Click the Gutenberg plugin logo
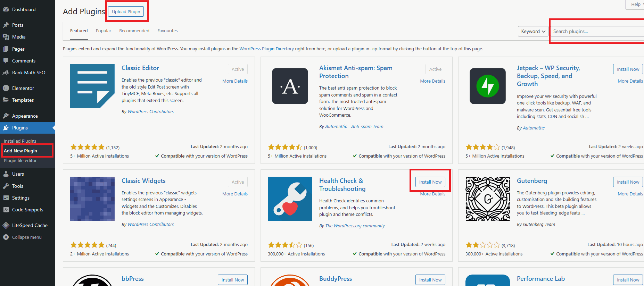Screen dimensions: 644x286 (x=488, y=199)
